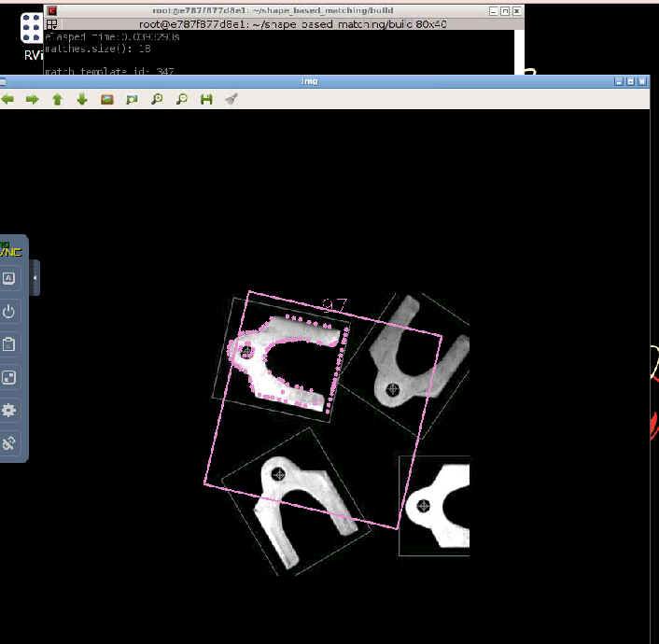Click the matched part with pink dots
This screenshot has width=659, height=644.
[289, 362]
